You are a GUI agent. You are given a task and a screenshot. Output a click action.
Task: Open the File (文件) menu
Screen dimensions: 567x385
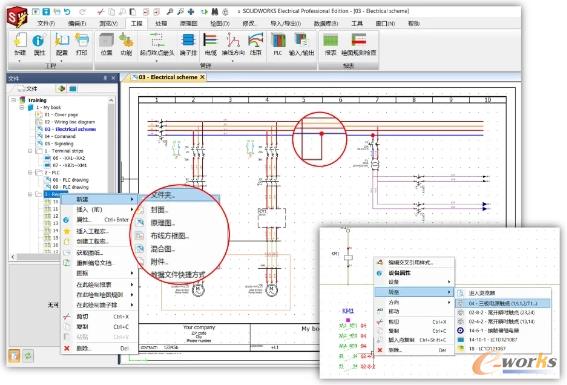point(46,23)
